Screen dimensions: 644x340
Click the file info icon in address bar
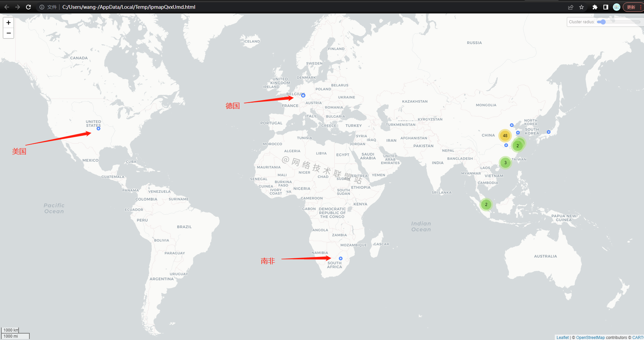click(42, 7)
